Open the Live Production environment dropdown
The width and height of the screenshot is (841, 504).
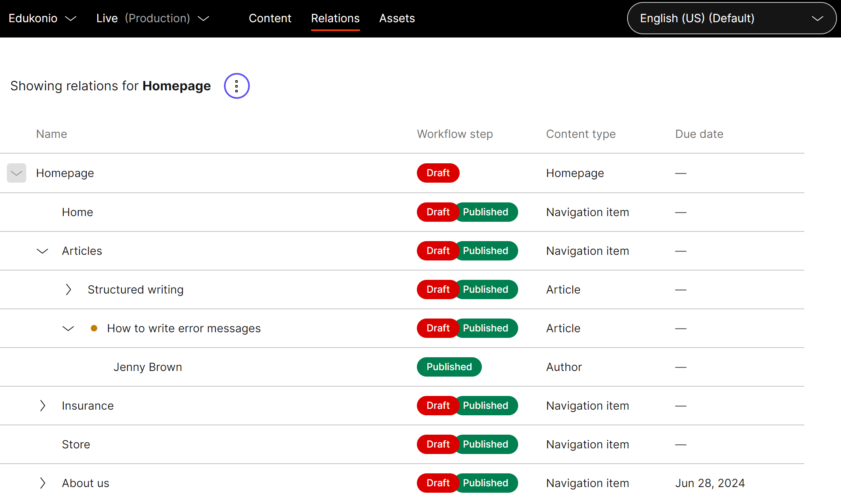point(153,19)
